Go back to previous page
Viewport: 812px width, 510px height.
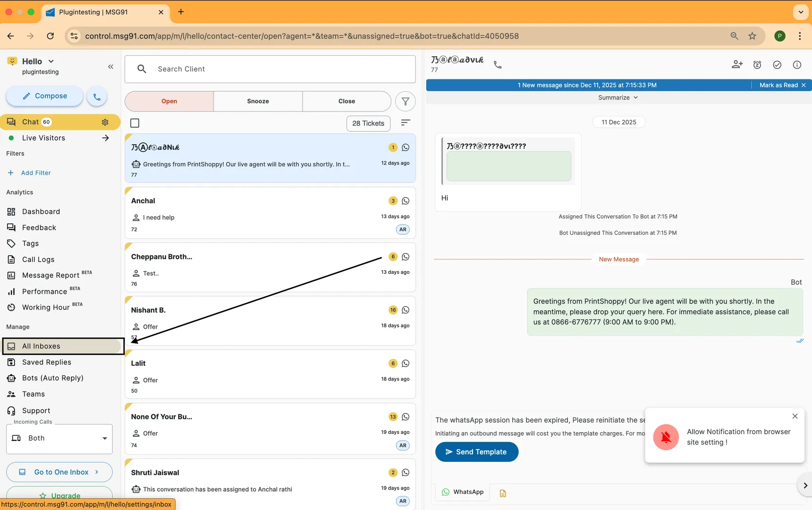(11, 36)
